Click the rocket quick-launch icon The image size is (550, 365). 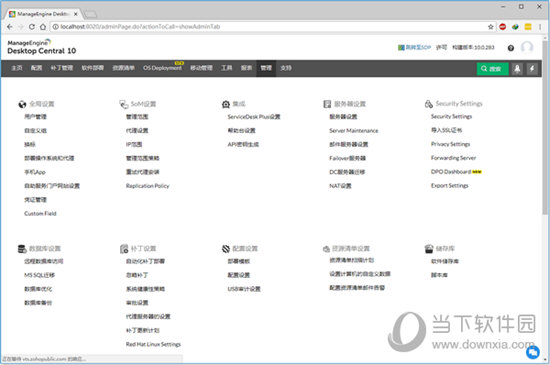[517, 69]
